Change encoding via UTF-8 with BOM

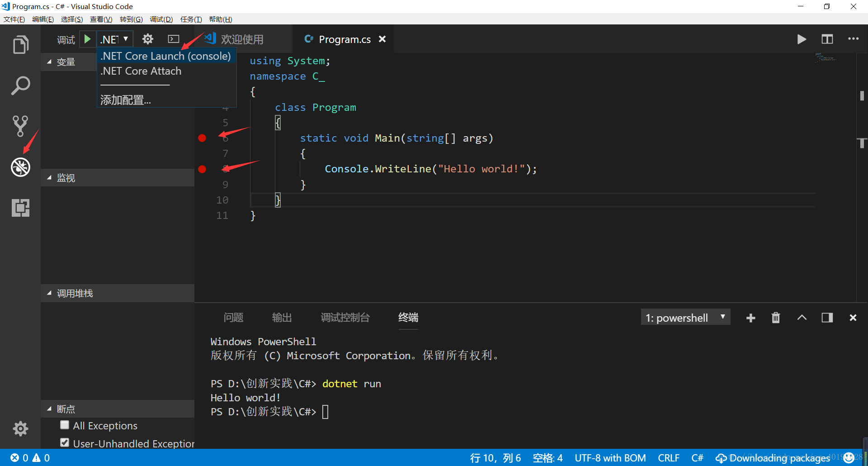coord(610,458)
